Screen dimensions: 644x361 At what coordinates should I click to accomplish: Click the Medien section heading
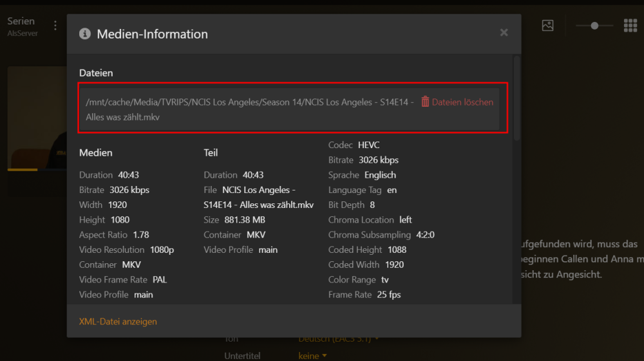tap(96, 153)
